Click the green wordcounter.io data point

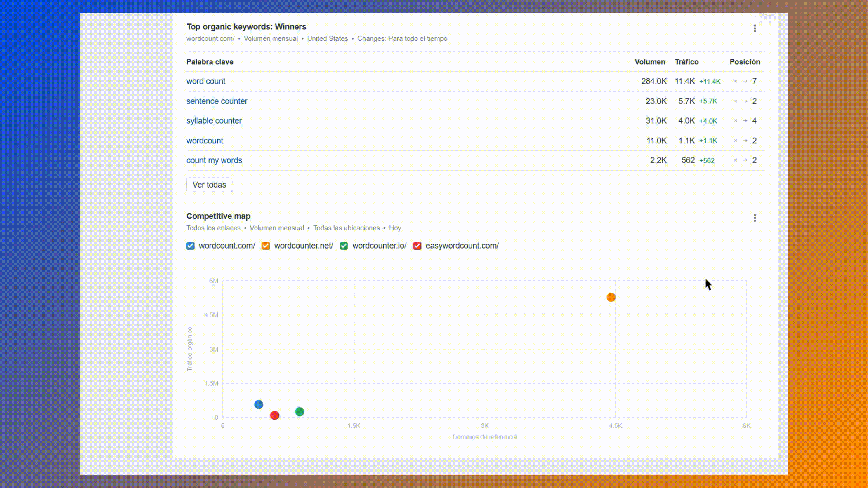[x=300, y=412]
